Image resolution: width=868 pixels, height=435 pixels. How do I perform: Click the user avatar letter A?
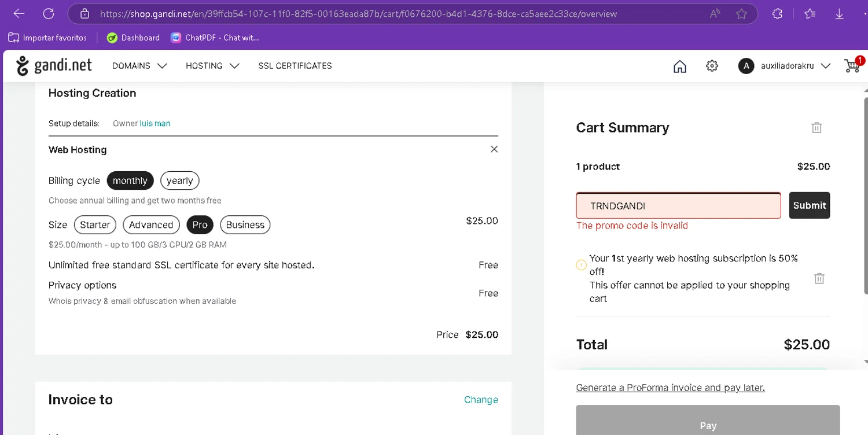pyautogui.click(x=746, y=66)
